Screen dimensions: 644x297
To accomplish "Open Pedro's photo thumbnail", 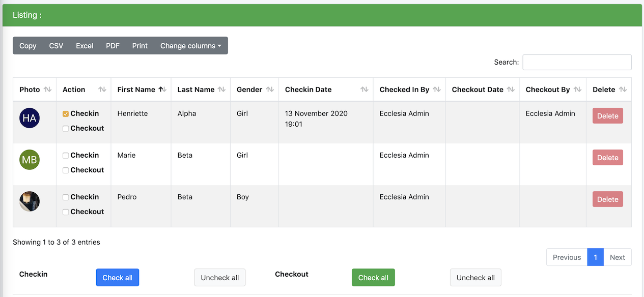I will 30,201.
